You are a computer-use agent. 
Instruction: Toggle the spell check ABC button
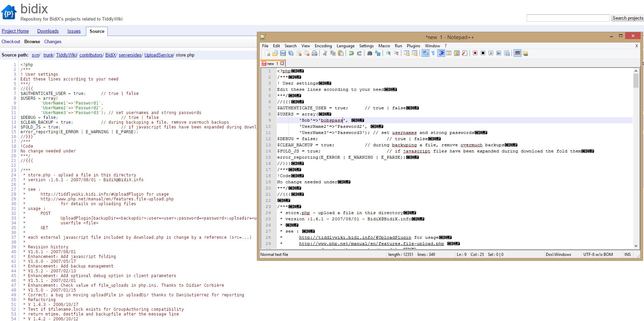coord(517,53)
